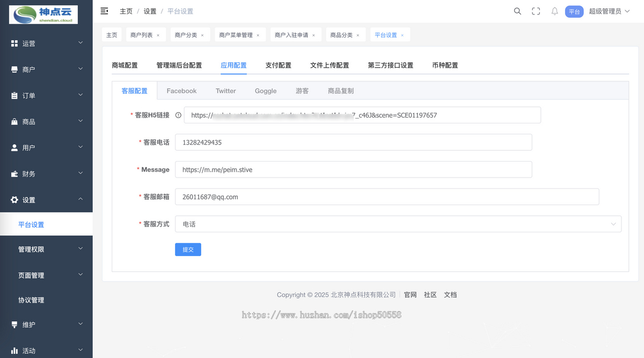Image resolution: width=644 pixels, height=358 pixels.
Task: Close the 商户列表 tab
Action: pos(158,35)
